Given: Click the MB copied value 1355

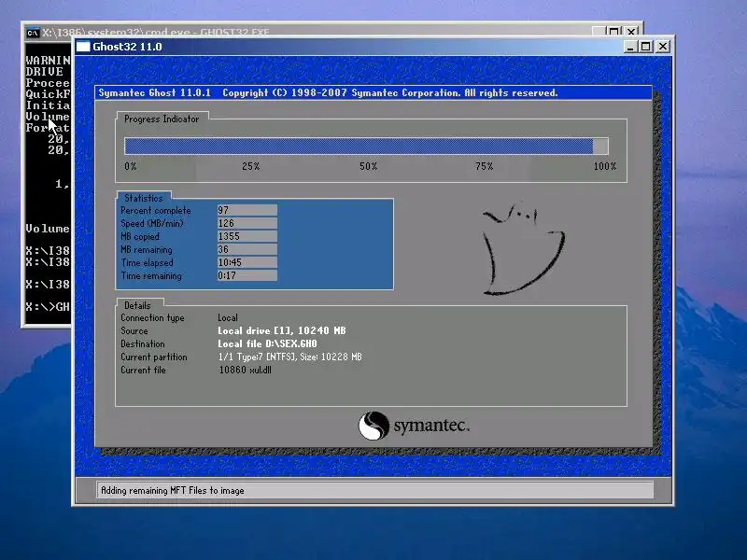Looking at the screenshot, I should pos(247,236).
